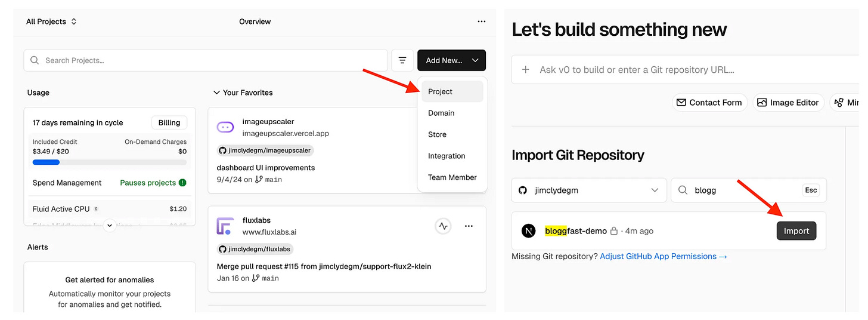Image resolution: width=868 pixels, height=320 pixels.
Task: Open the three-dots menu beside Overview
Action: pos(482,21)
